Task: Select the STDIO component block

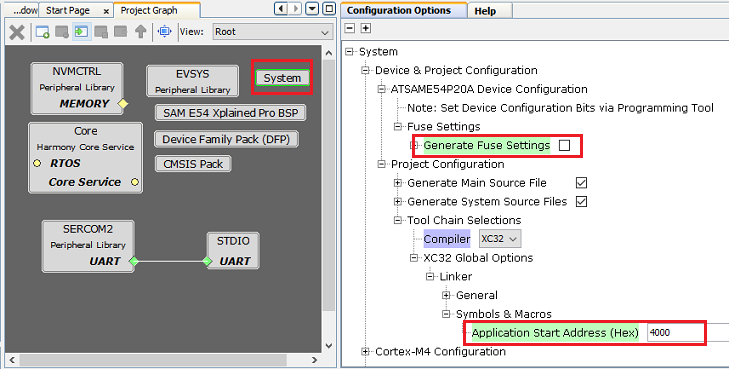Action: click(x=233, y=251)
